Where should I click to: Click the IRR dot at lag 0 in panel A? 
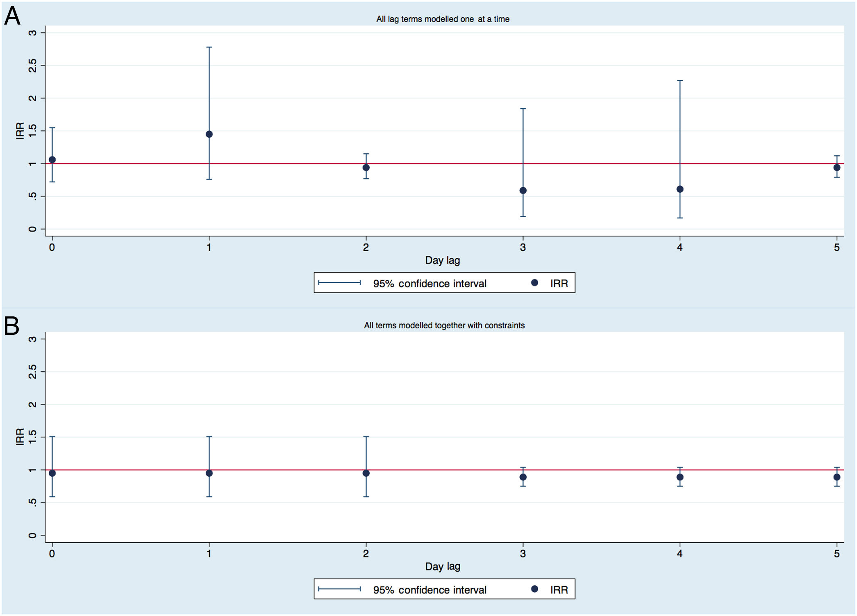52,159
